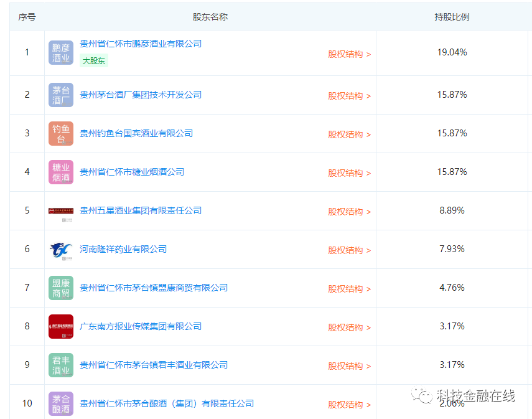
Task: Click the 君丰酒业 logo icon
Action: click(61, 365)
